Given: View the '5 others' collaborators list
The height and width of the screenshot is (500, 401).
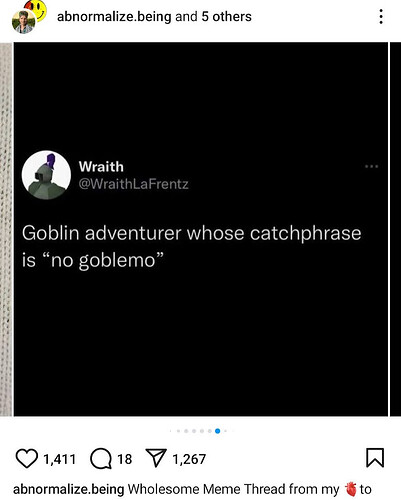Looking at the screenshot, I should tap(226, 16).
